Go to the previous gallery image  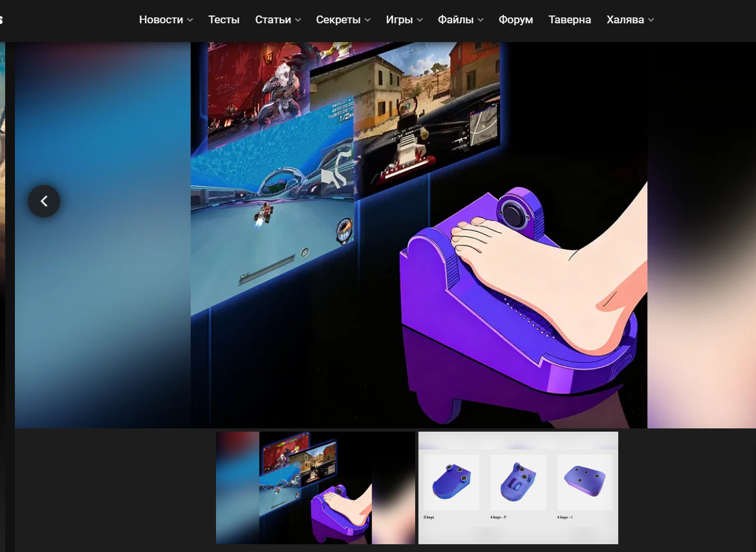pyautogui.click(x=44, y=201)
